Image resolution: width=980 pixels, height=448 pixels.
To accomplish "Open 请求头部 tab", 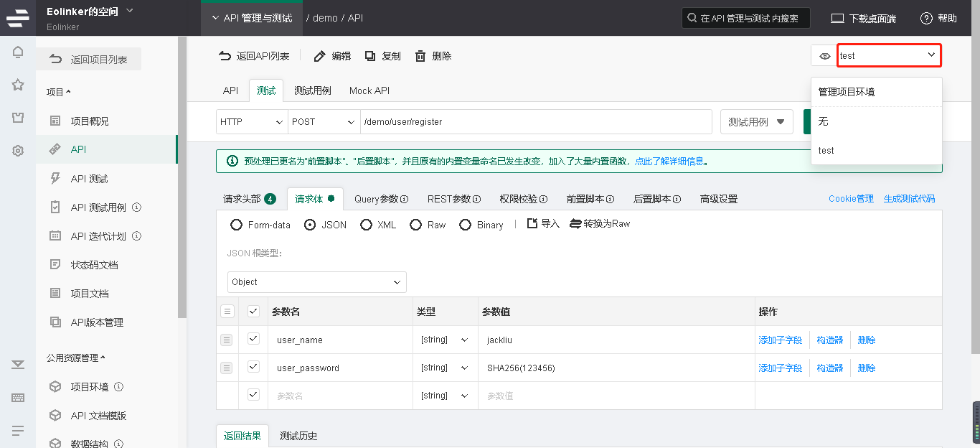I will click(250, 199).
